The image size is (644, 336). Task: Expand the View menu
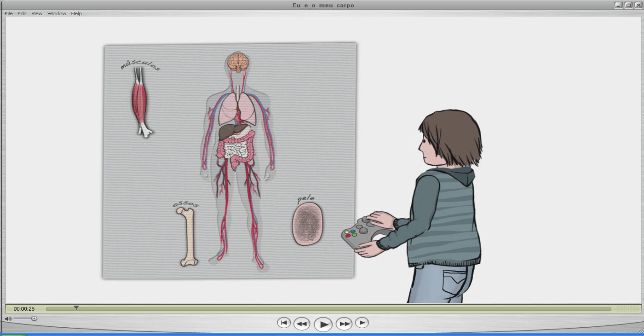click(37, 14)
